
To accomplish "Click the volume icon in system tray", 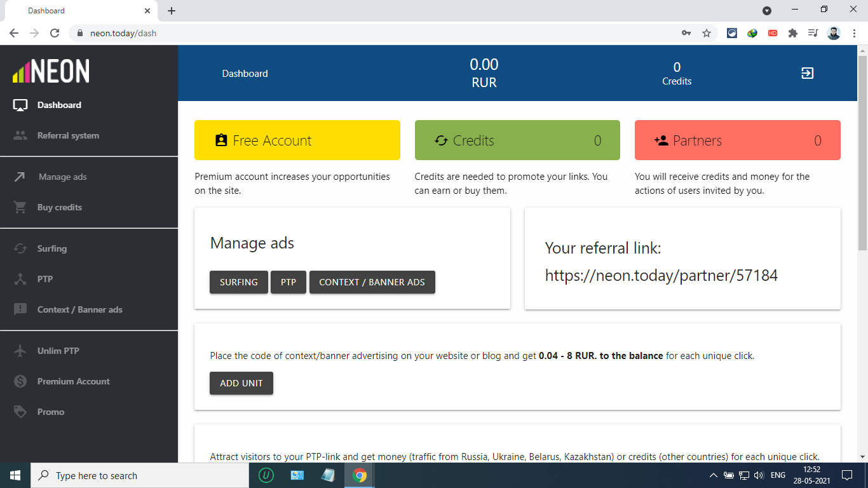I will tap(759, 475).
